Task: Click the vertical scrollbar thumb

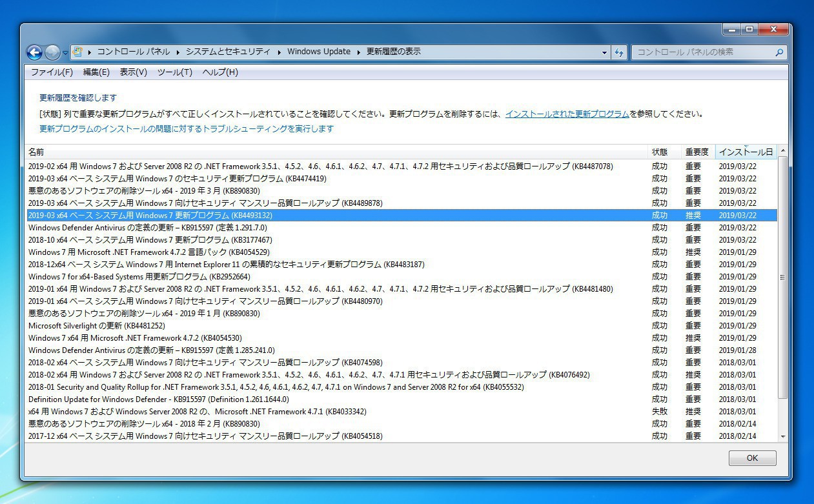Action: point(783,277)
